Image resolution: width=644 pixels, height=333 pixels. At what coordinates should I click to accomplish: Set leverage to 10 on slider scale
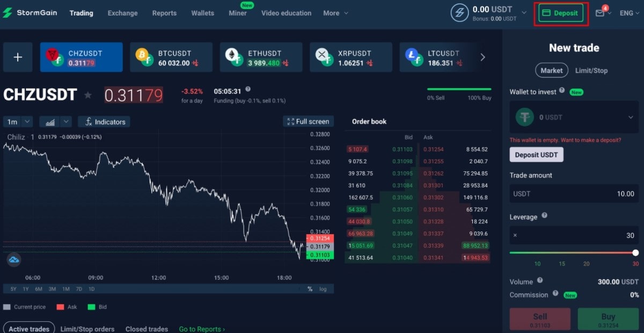(x=538, y=263)
